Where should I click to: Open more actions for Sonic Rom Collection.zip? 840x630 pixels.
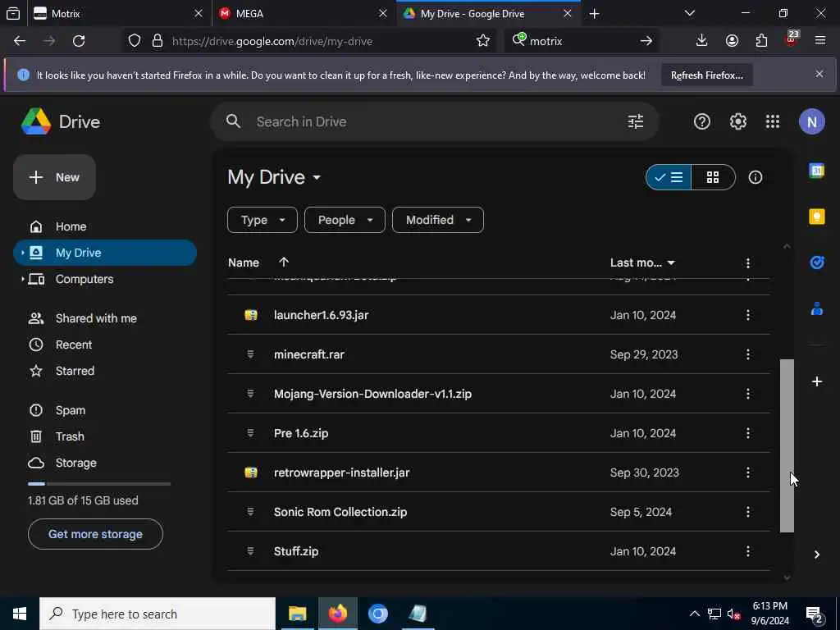click(x=748, y=512)
